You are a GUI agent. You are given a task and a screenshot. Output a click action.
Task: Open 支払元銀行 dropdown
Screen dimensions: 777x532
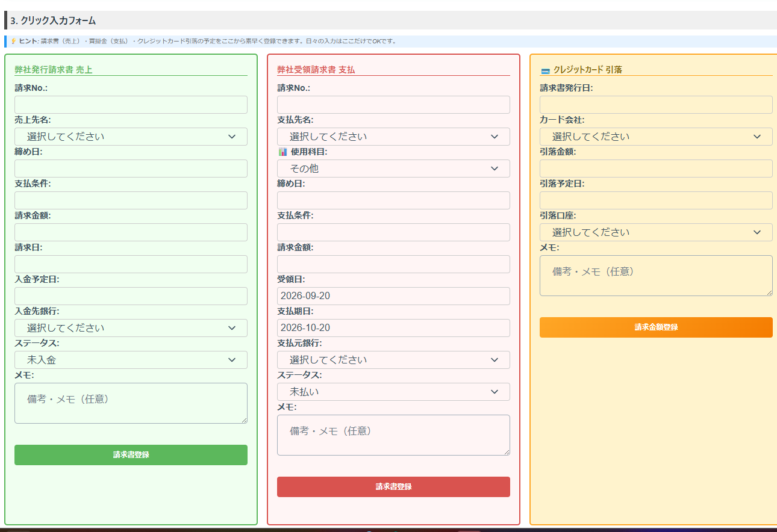(393, 360)
